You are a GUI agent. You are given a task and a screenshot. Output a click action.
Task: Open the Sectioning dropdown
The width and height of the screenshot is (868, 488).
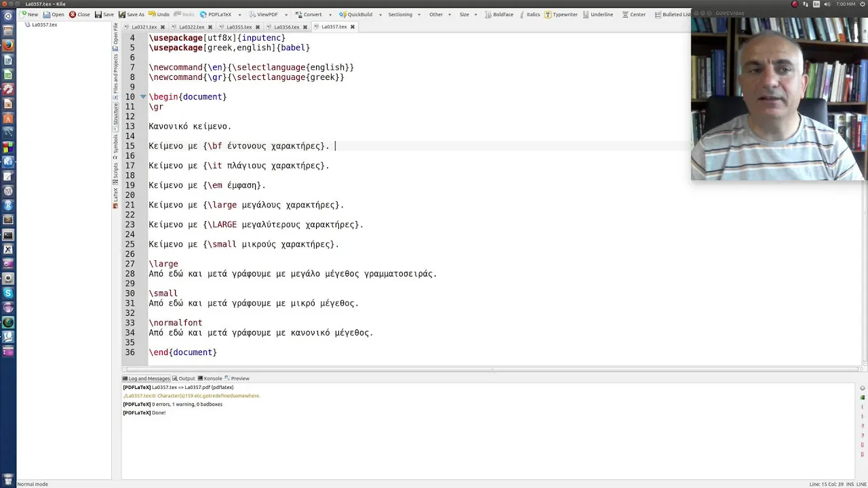click(x=405, y=14)
